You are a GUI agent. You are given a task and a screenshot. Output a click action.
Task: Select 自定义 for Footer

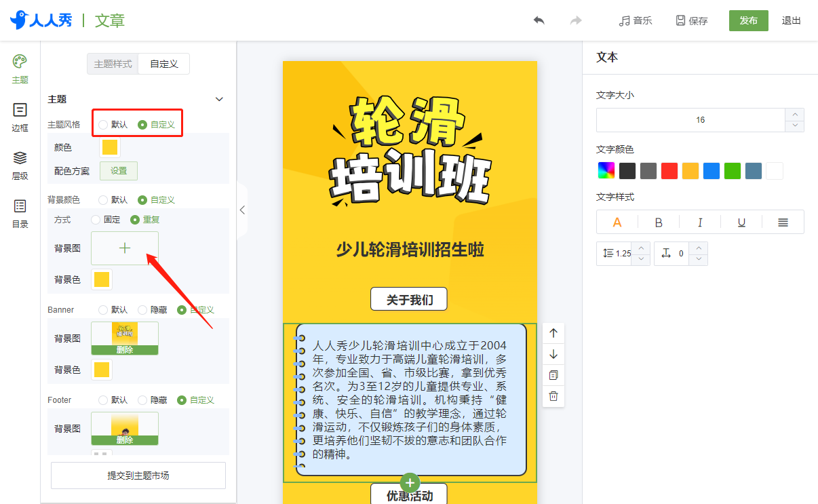[x=196, y=400]
